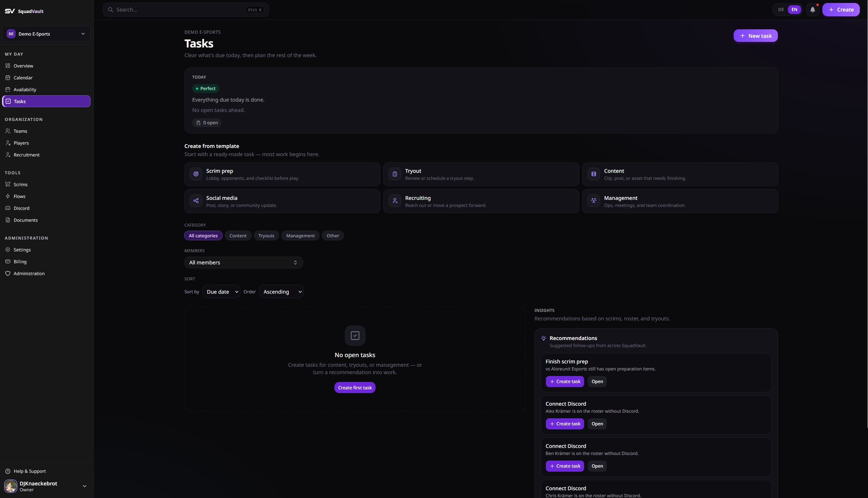Click the Flows lightning icon
The height and width of the screenshot is (498, 868).
click(x=8, y=196)
